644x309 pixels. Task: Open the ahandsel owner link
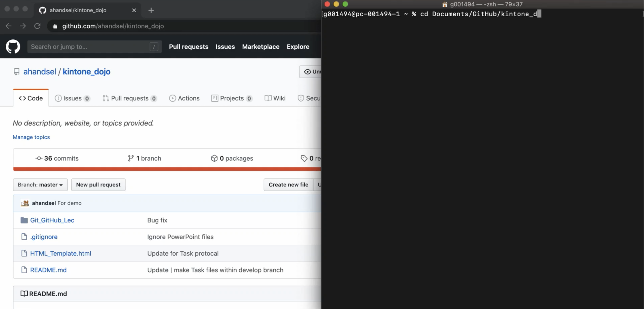(x=40, y=72)
